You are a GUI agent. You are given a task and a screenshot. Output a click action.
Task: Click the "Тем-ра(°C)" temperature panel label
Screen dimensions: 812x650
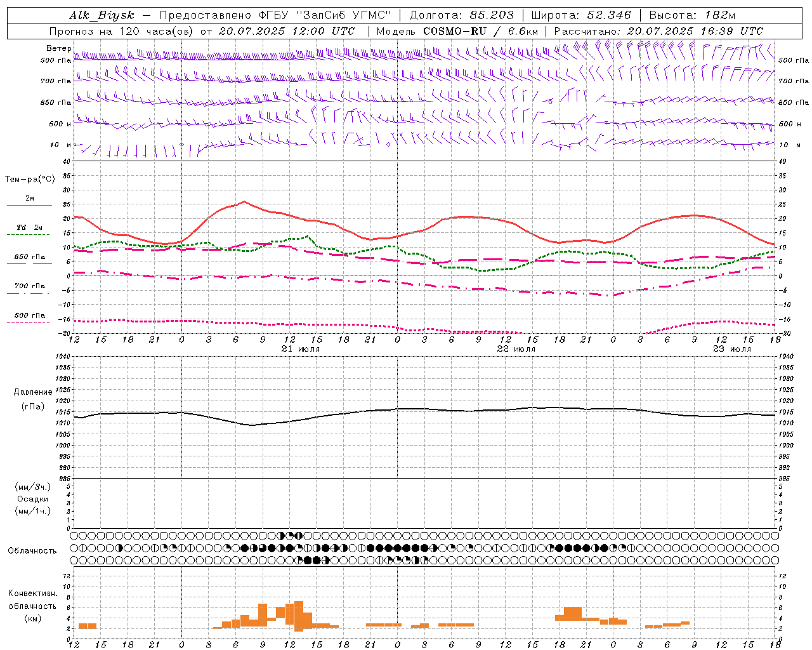pos(30,180)
